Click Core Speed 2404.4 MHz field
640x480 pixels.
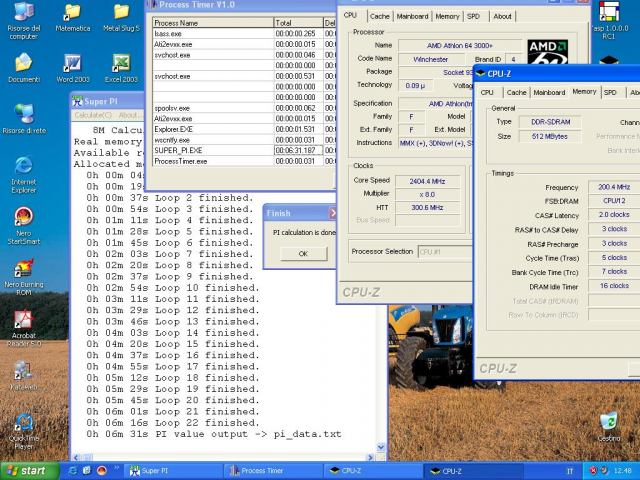point(427,181)
